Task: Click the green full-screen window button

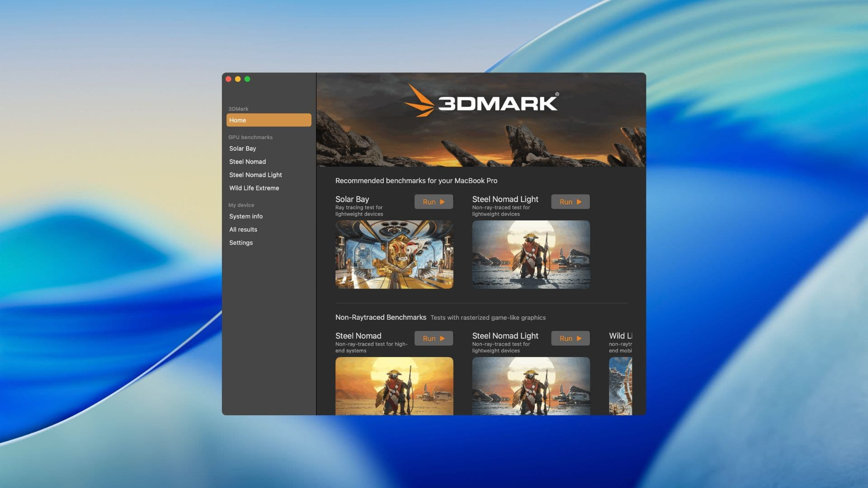Action: point(247,79)
